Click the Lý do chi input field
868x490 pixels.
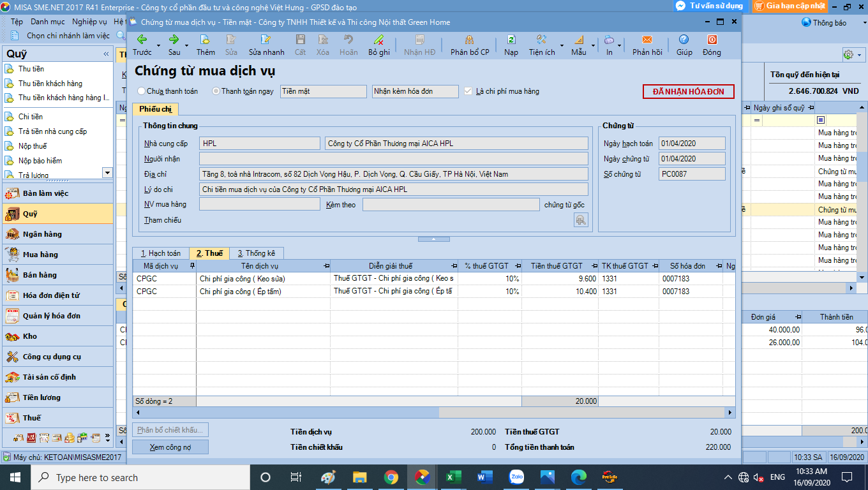(x=394, y=189)
